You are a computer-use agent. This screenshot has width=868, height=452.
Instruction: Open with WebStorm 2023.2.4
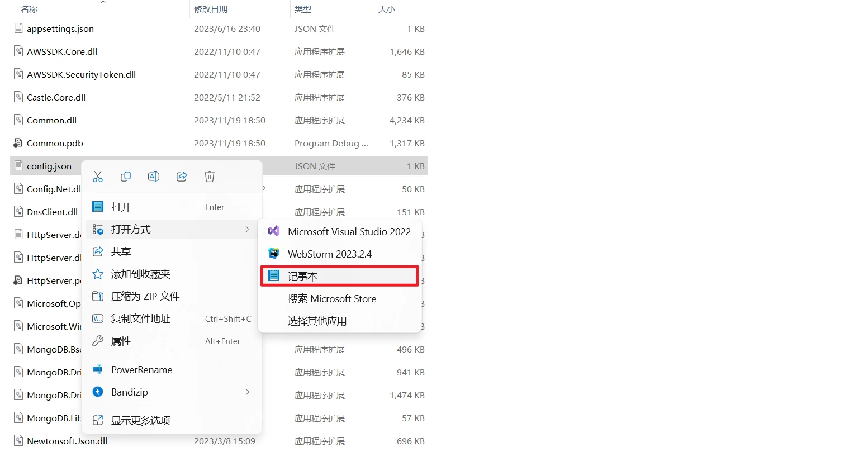pyautogui.click(x=329, y=254)
